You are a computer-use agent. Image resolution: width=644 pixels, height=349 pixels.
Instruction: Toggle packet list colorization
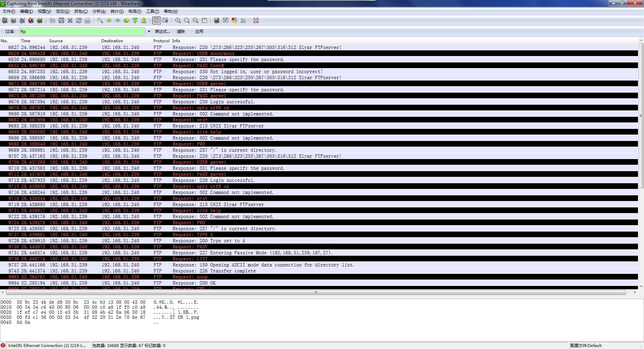pos(157,20)
